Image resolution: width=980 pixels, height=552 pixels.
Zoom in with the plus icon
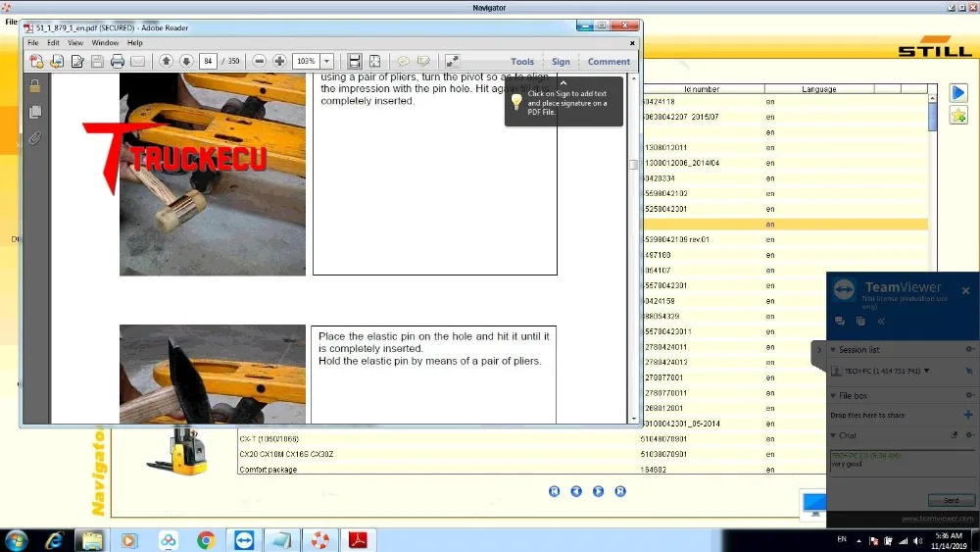[x=279, y=61]
